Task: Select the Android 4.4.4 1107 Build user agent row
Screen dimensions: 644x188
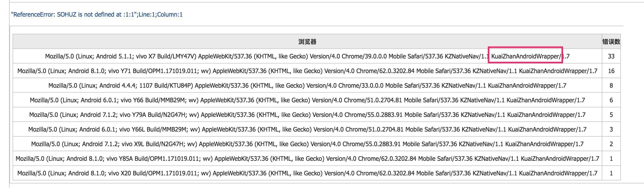Action: coord(307,85)
